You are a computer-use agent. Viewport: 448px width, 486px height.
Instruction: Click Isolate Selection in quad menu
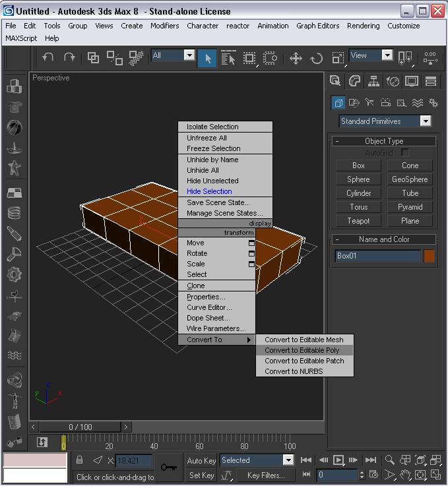225,127
